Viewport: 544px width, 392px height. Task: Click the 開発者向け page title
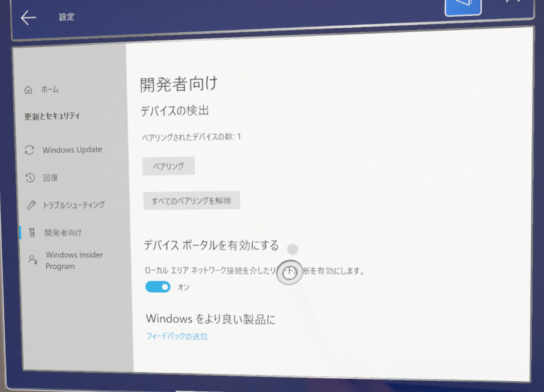179,84
